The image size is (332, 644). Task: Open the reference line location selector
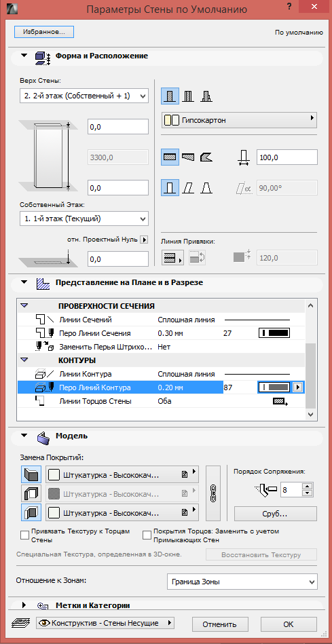point(172,258)
